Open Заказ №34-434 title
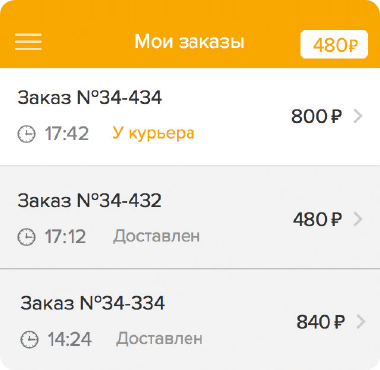Image resolution: width=380 pixels, height=370 pixels. tap(90, 98)
